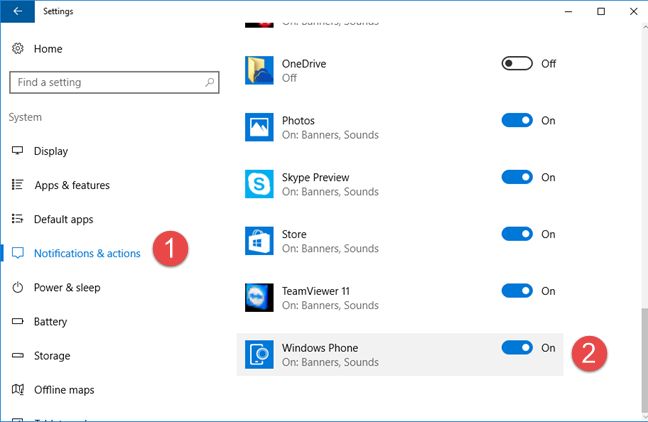
Task: Open the Display settings page
Action: 51,151
